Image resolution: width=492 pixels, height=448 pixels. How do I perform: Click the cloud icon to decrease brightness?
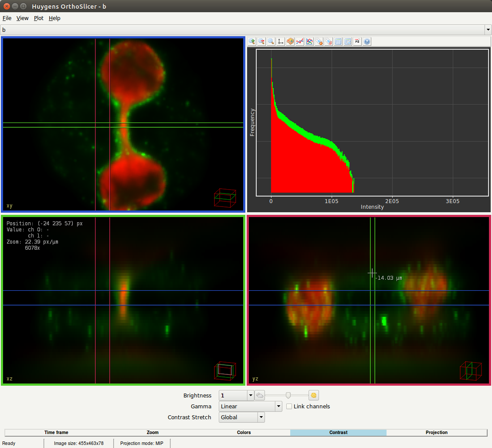(260, 396)
